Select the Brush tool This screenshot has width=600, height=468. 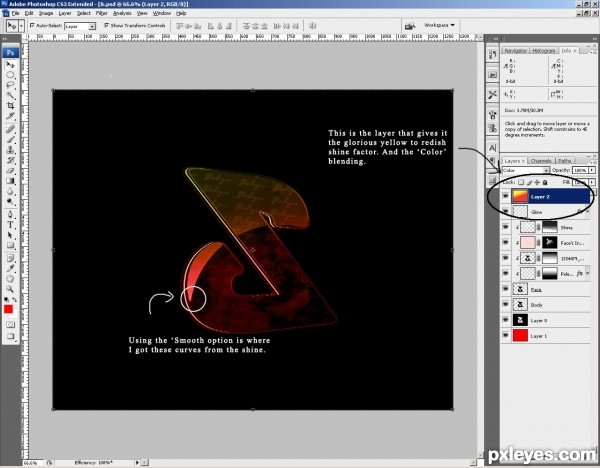[10, 140]
